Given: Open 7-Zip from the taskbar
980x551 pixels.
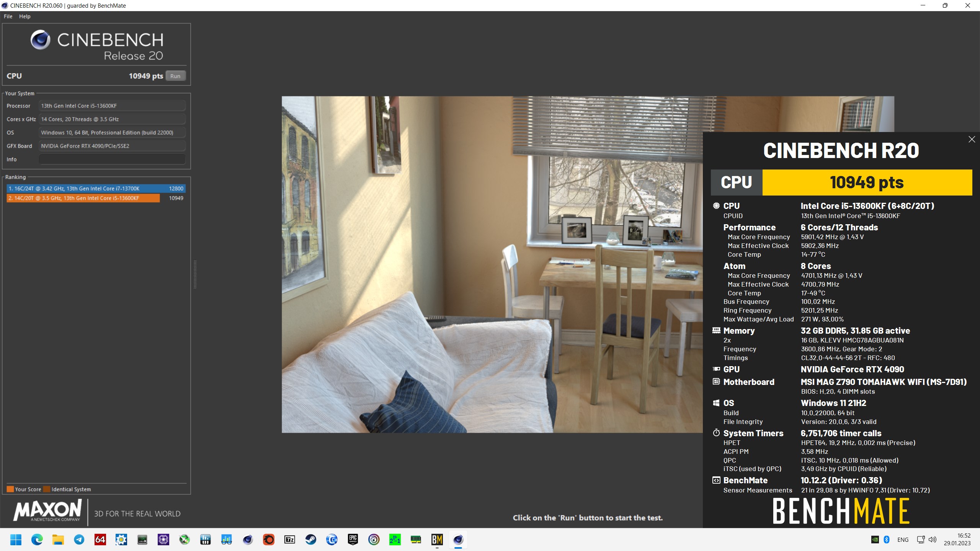Looking at the screenshot, I should [290, 540].
